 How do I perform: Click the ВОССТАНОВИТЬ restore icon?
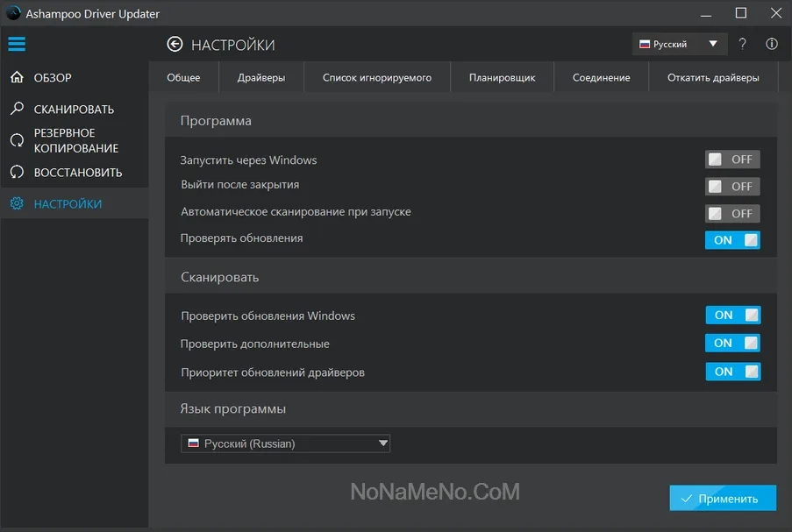[x=17, y=173]
